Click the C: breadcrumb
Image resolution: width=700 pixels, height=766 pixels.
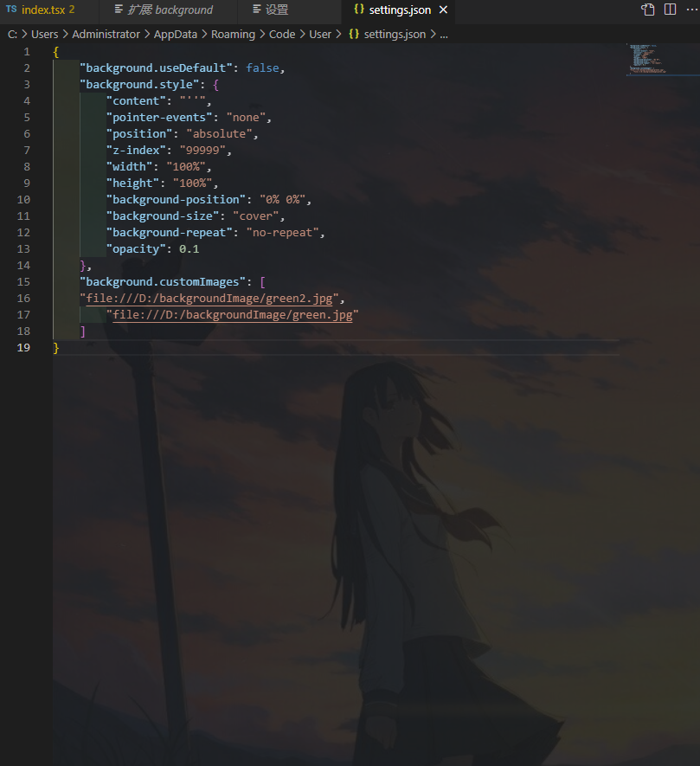[x=12, y=35]
